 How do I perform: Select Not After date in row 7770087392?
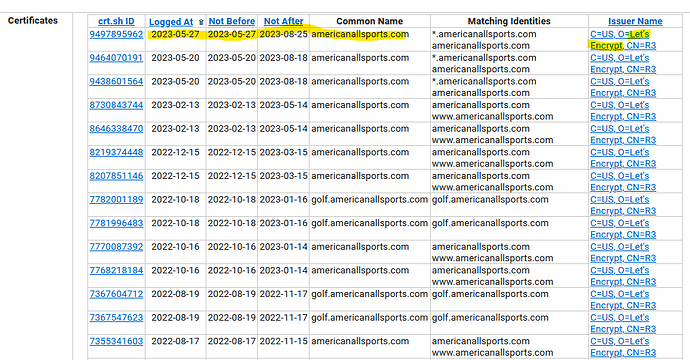283,247
